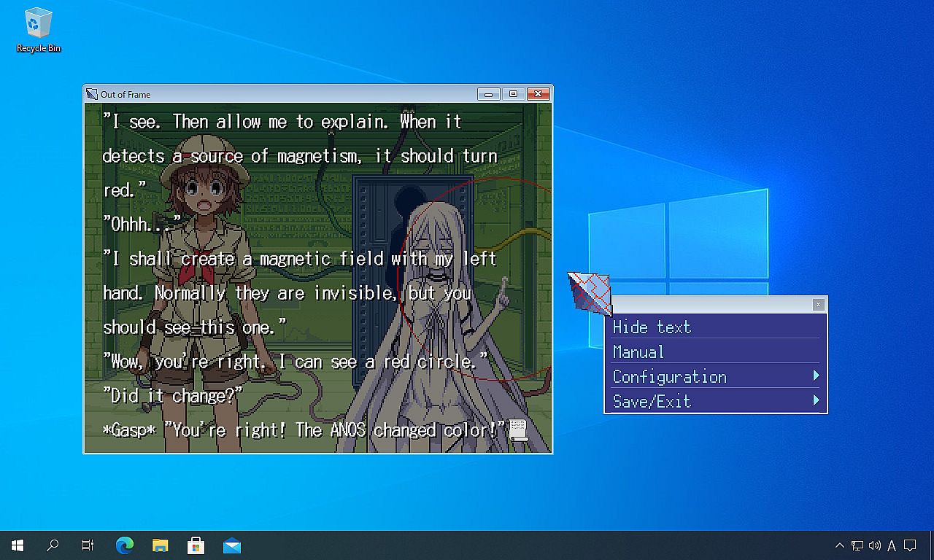The image size is (934, 560).
Task: Expand the Save/Exit submenu arrow
Action: pos(816,401)
